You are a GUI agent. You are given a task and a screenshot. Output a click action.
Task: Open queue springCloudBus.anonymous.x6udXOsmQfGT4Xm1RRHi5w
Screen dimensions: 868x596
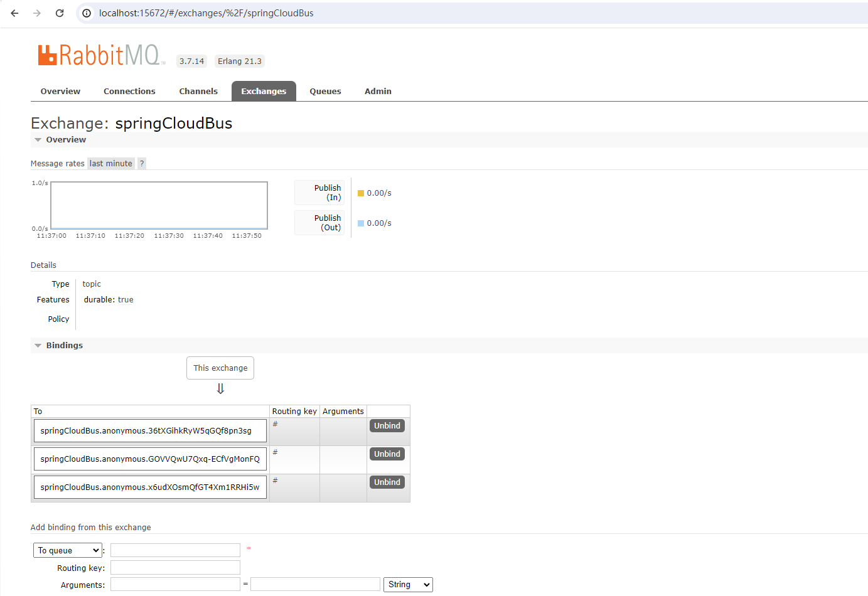tap(150, 487)
